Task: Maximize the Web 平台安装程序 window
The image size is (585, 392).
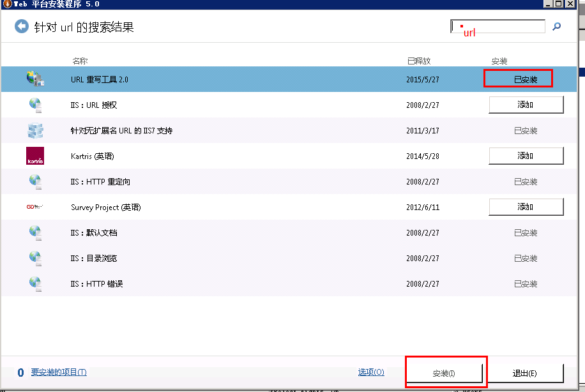Action: pos(559,4)
